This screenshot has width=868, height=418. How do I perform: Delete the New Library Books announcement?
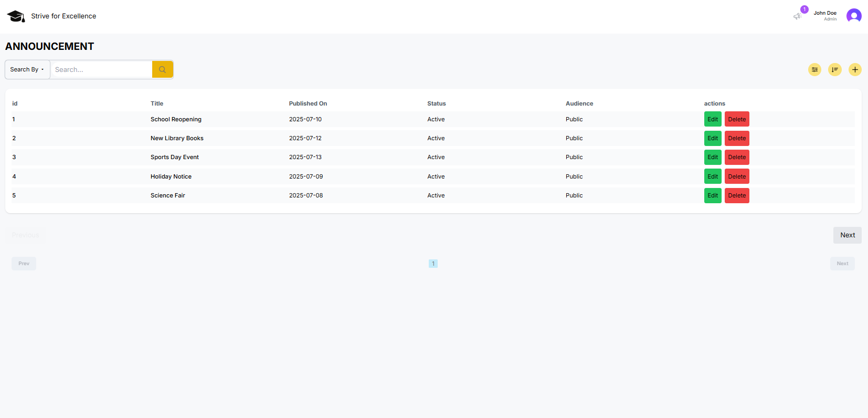737,138
